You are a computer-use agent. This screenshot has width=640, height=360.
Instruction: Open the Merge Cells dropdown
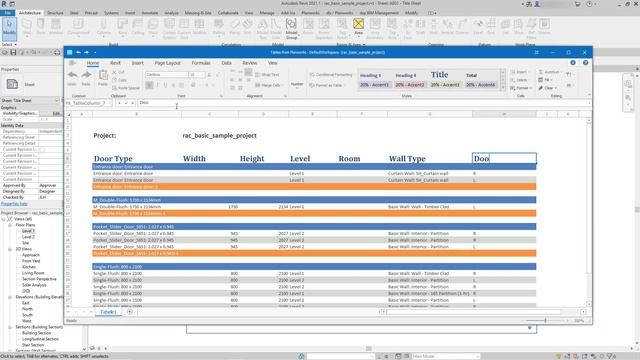pos(269,85)
